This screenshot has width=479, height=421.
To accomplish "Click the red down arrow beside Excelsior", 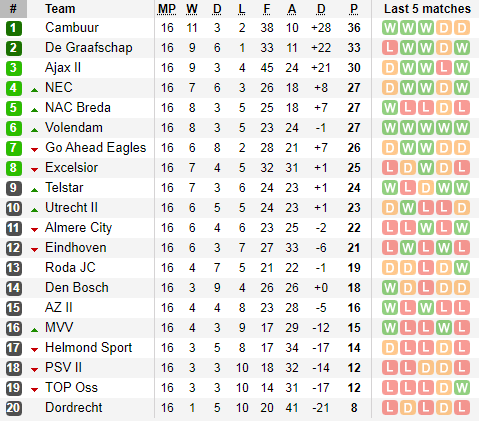I will tap(34, 170).
